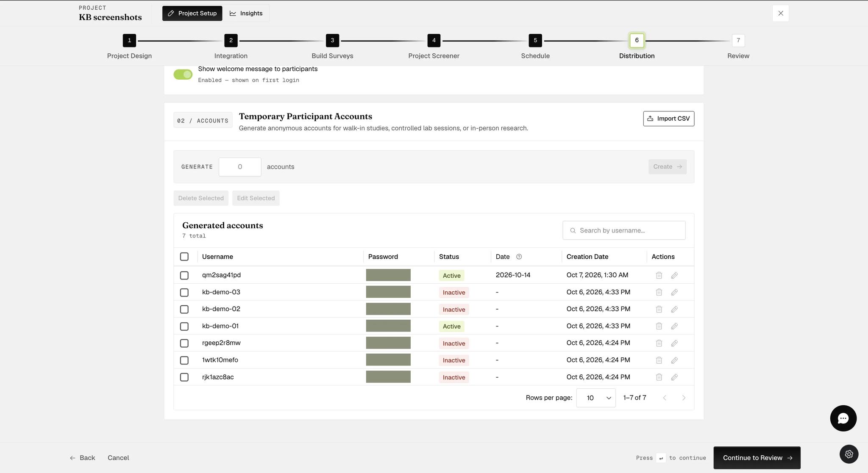Image resolution: width=868 pixels, height=473 pixels.
Task: Open the settings gear icon
Action: click(x=849, y=454)
